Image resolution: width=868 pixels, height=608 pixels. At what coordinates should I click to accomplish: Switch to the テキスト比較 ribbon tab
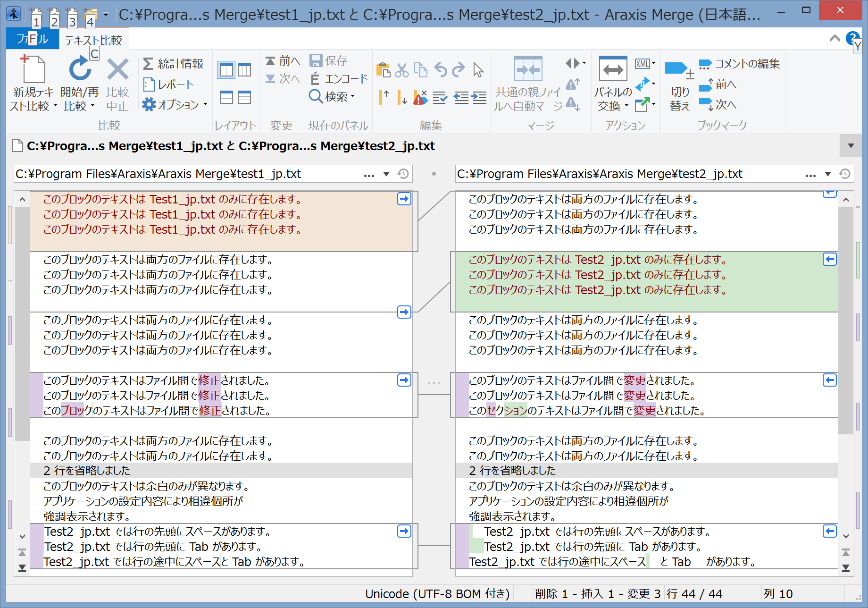pos(93,40)
